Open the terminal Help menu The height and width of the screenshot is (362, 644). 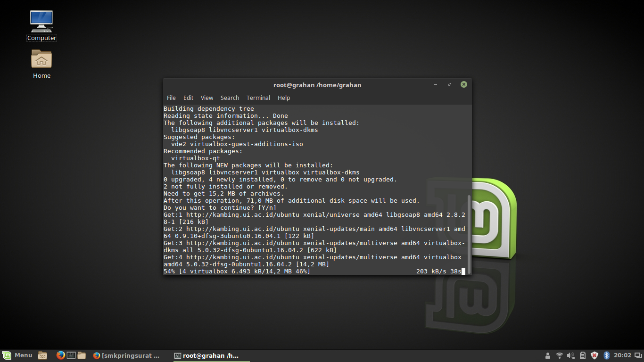point(284,98)
